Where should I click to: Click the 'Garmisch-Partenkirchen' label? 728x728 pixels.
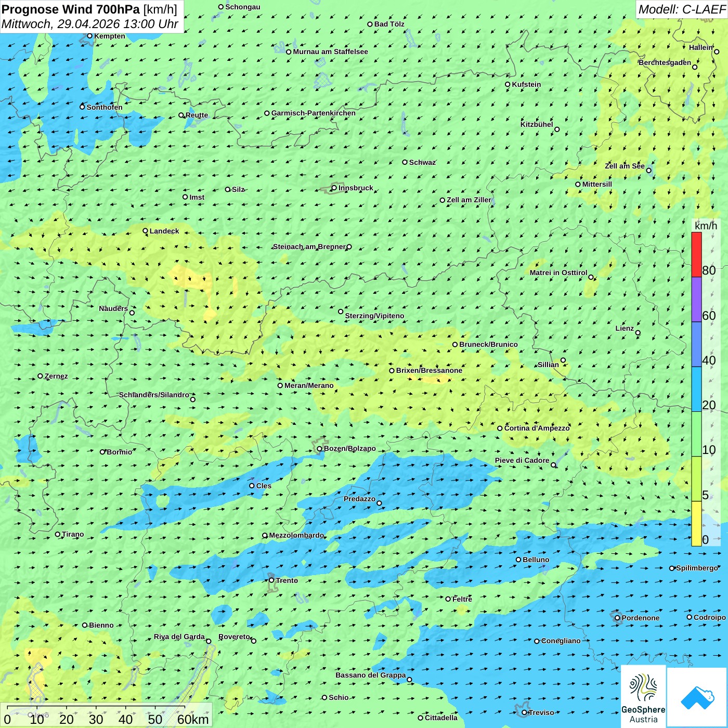314,113
